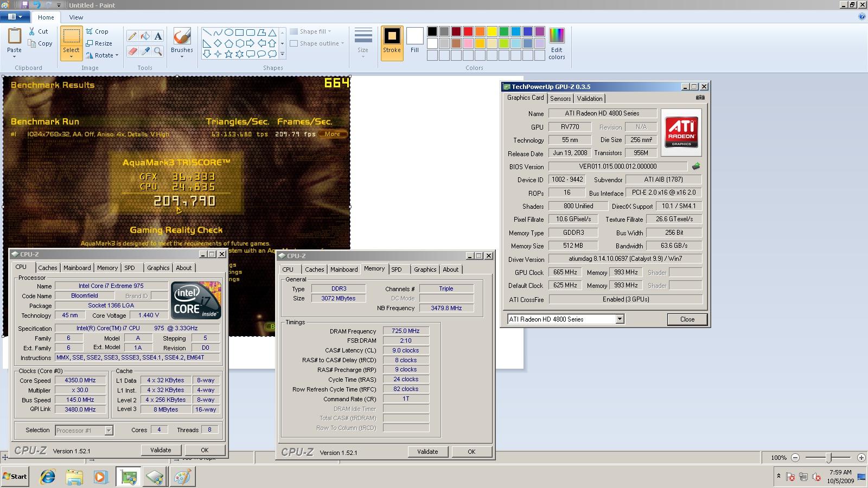Click Validate in CPU-Z processor window

(x=161, y=450)
